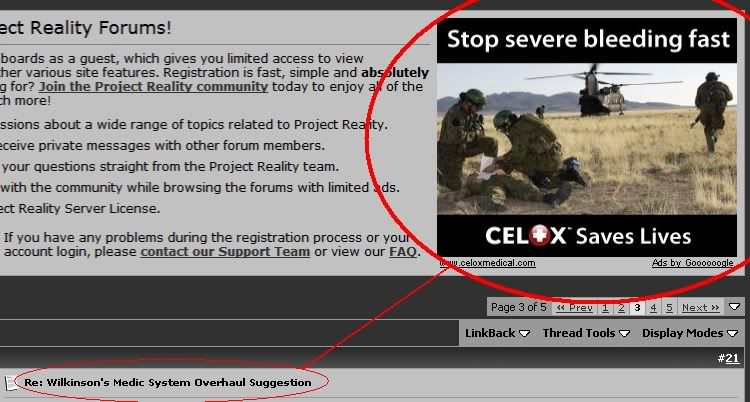Viewport: 750px width, 402px height.
Task: Open the Display Modes menu
Action: [690, 333]
